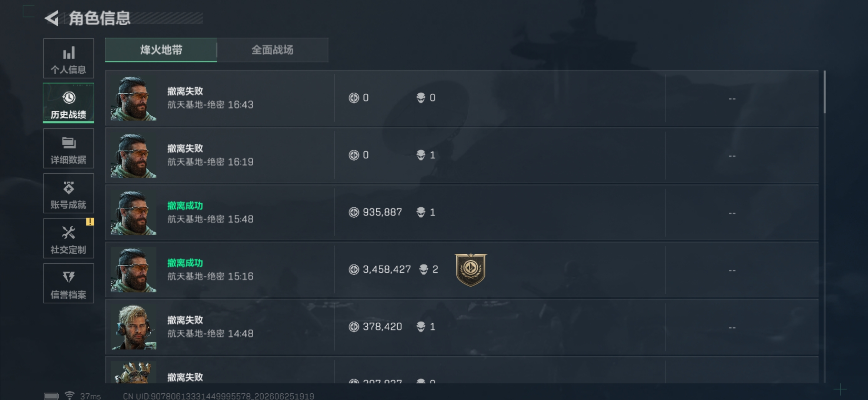Image resolution: width=868 pixels, height=400 pixels.
Task: Click the kill count skull on the 16:19 match
Action: tap(421, 155)
